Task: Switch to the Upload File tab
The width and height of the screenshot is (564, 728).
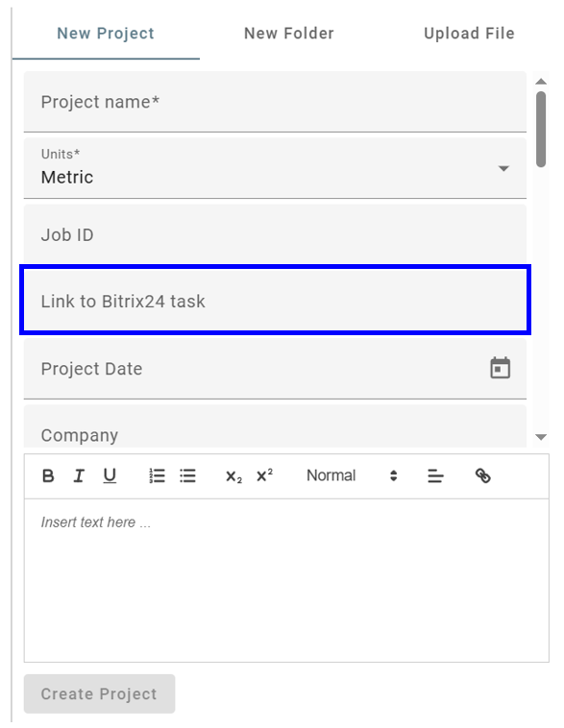Action: tap(469, 34)
